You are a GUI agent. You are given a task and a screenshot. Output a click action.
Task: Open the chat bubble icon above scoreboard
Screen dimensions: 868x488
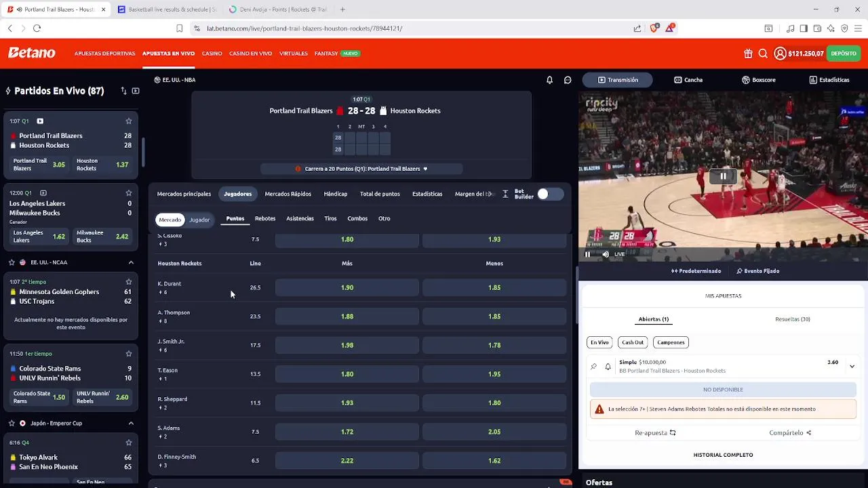(568, 80)
